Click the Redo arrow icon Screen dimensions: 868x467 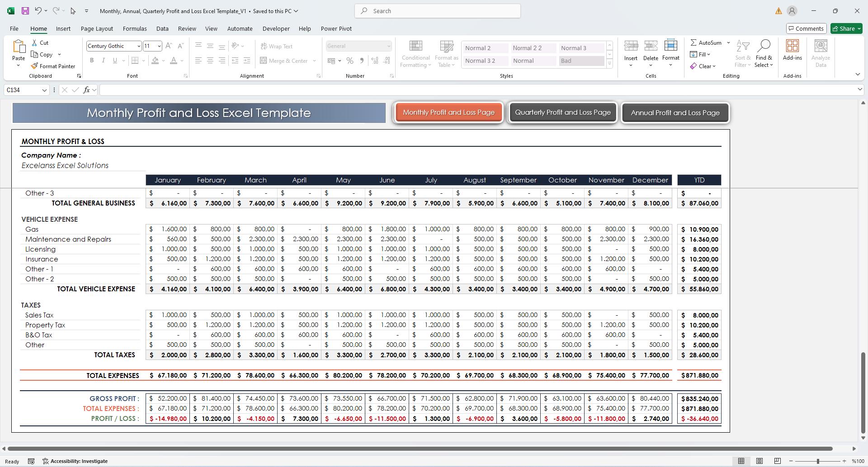tap(56, 11)
